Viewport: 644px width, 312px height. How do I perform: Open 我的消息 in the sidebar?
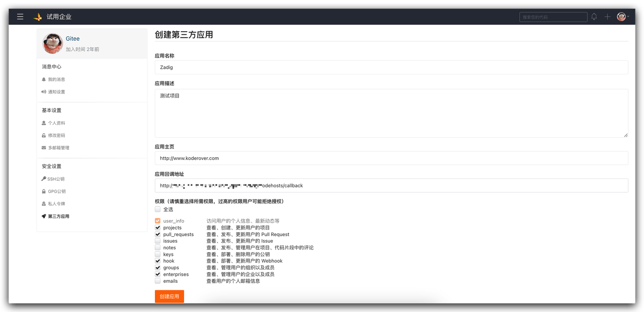[56, 79]
